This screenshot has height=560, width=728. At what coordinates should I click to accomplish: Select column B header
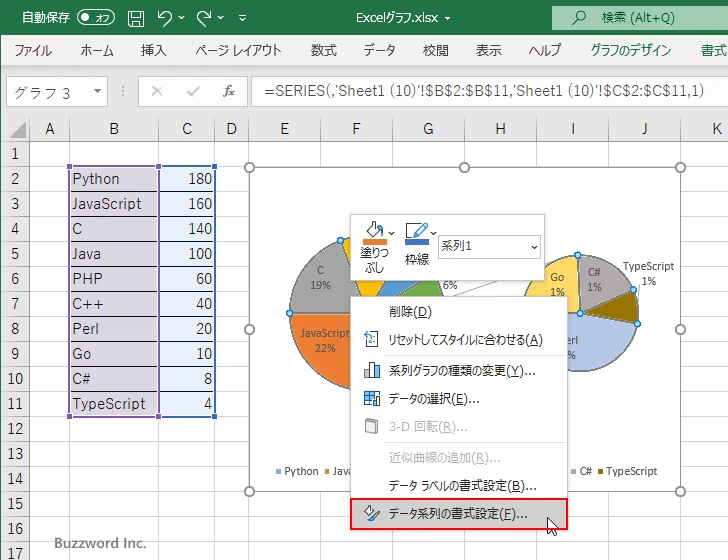114,129
